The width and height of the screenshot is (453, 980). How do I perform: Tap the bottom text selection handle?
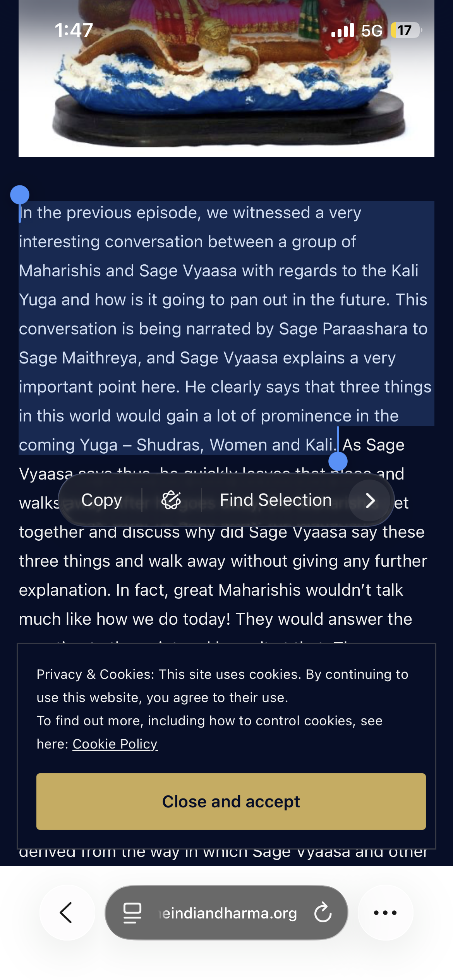click(338, 461)
